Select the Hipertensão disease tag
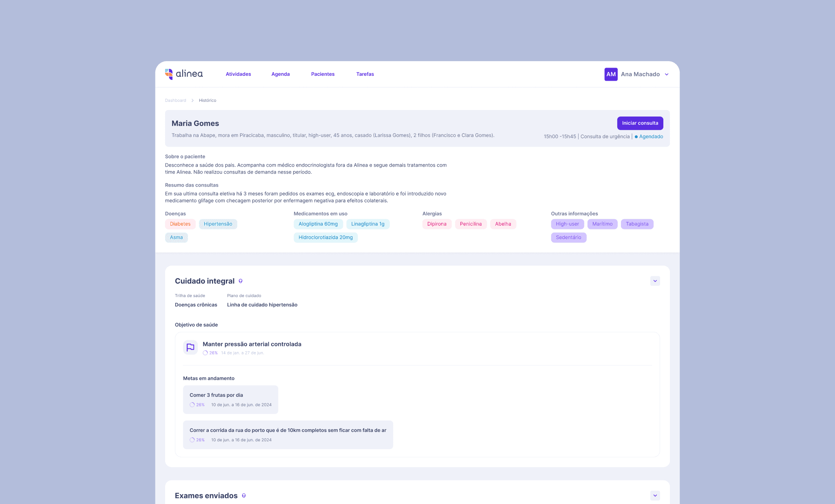The height and width of the screenshot is (504, 835). tap(218, 224)
